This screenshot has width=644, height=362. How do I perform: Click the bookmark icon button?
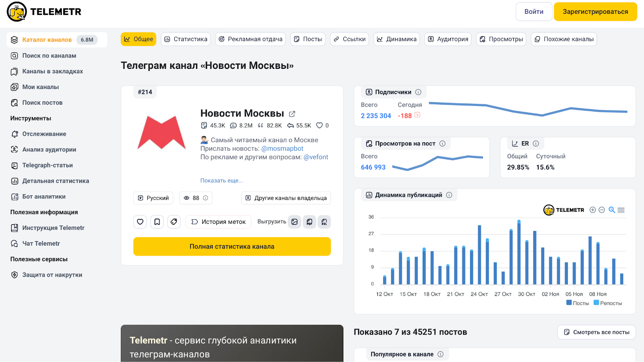[x=157, y=222]
